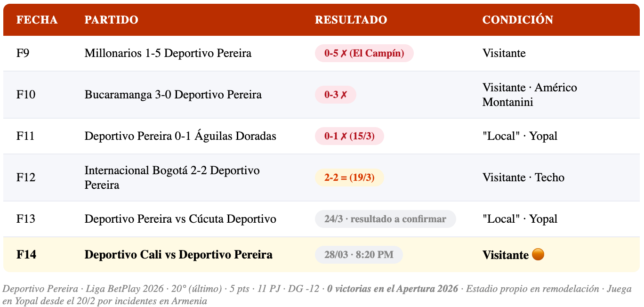The image size is (644, 307).
Task: Click the 2-2 = (19/3) draw badge
Action: 349,178
